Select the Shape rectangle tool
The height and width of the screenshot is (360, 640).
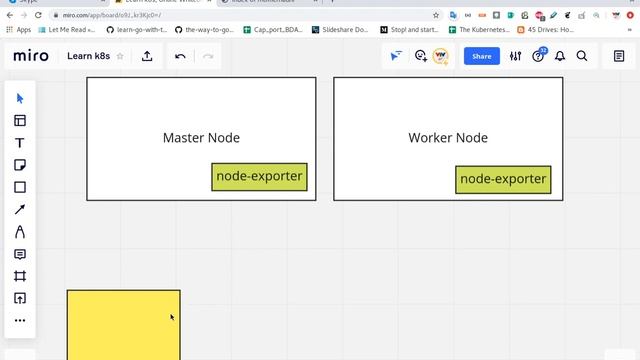[20, 187]
